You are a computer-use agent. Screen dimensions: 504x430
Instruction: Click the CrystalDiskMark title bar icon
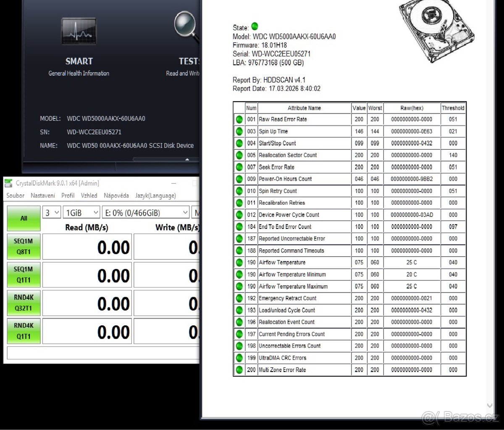pyautogui.click(x=8, y=183)
